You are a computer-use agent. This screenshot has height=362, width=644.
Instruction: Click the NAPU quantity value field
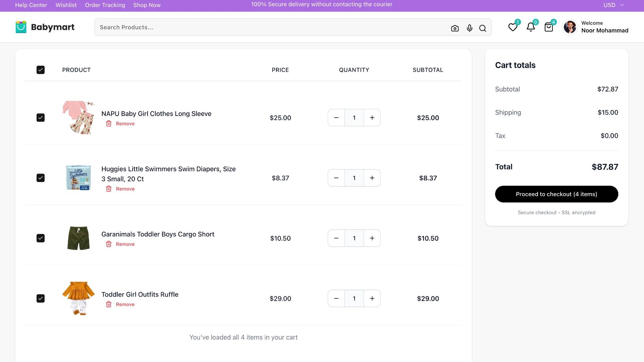point(354,118)
